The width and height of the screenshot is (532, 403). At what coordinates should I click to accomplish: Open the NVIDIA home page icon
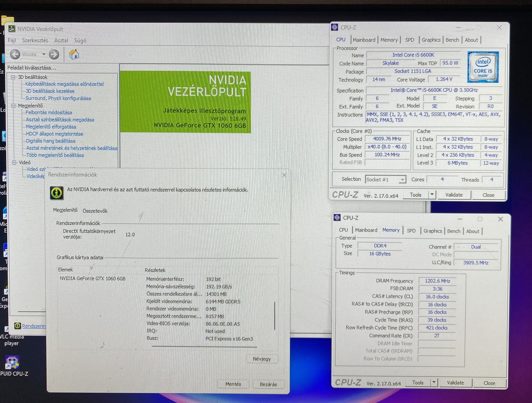click(74, 54)
